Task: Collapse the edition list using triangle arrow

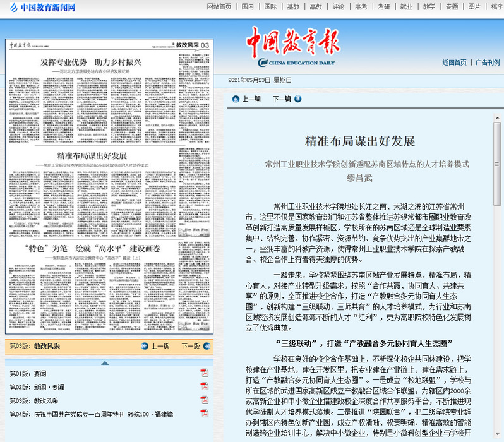Action: tap(105, 363)
